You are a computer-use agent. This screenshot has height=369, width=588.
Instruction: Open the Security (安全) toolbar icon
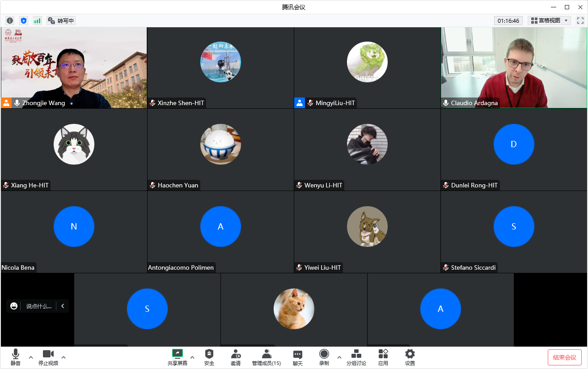(x=209, y=357)
